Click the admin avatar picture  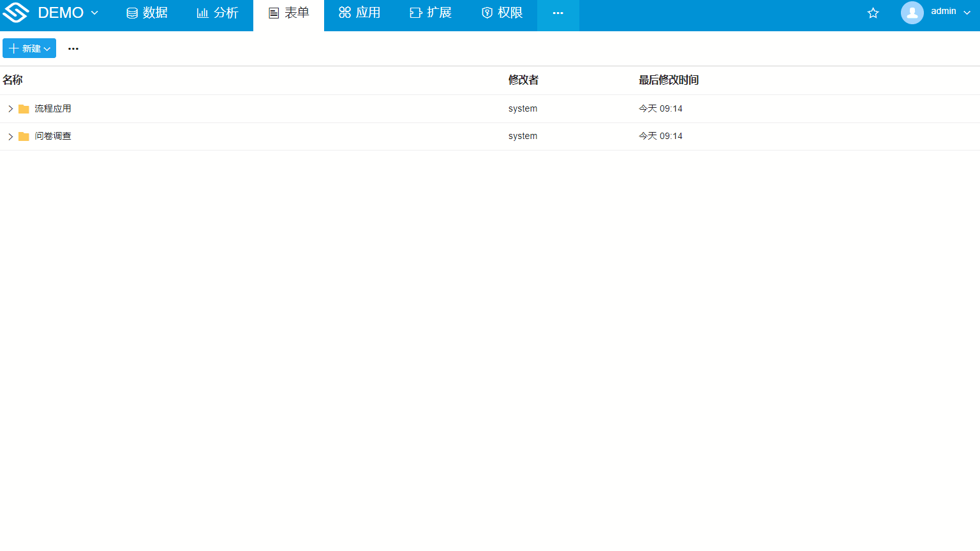[912, 13]
